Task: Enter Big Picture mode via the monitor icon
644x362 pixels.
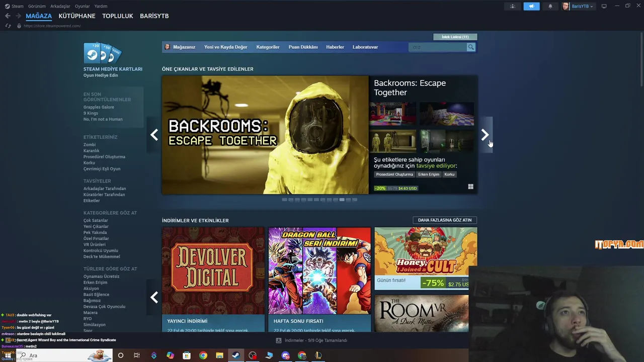Action: [604, 6]
